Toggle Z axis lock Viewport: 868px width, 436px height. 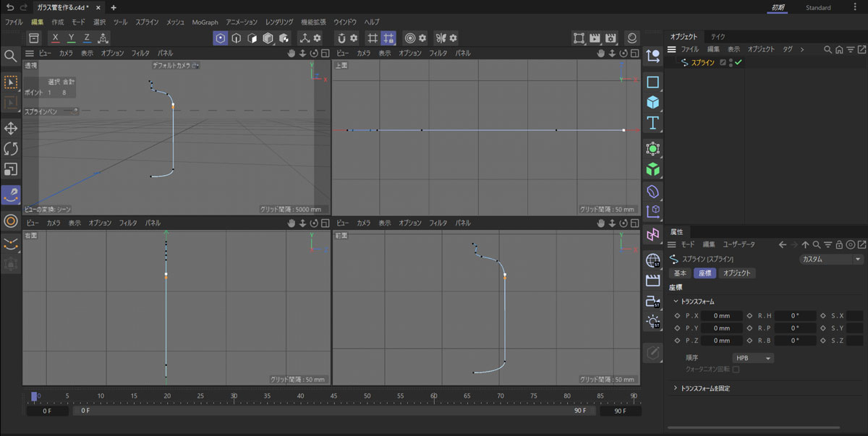87,38
